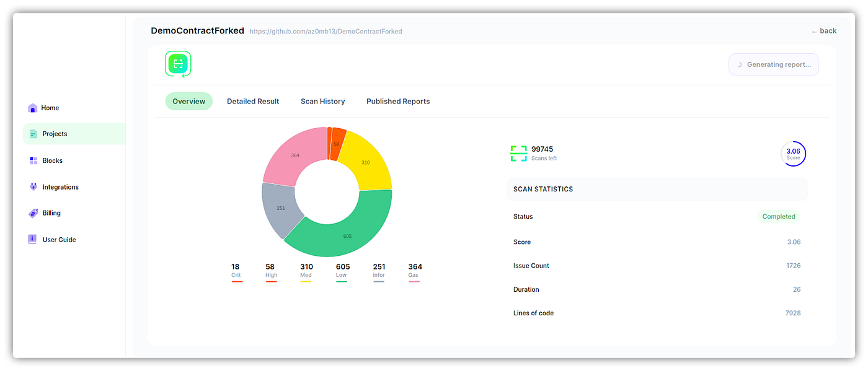868x371 pixels.
Task: Click the Integrations plug icon
Action: click(32, 186)
